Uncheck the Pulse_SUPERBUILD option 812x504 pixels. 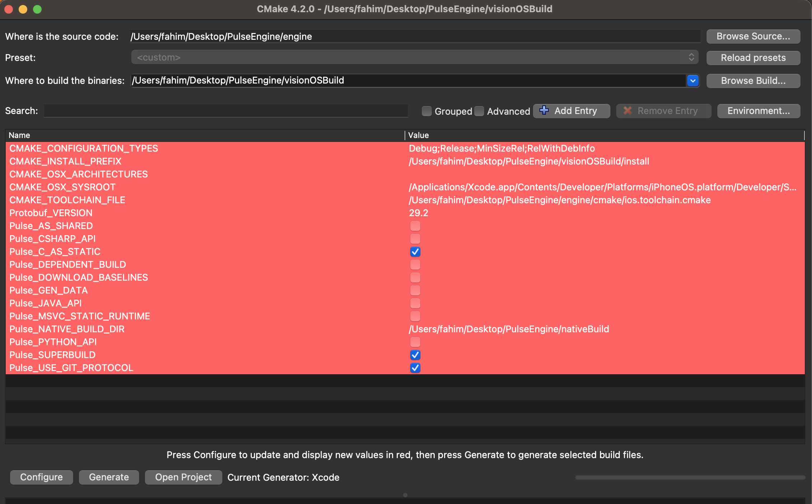tap(415, 355)
